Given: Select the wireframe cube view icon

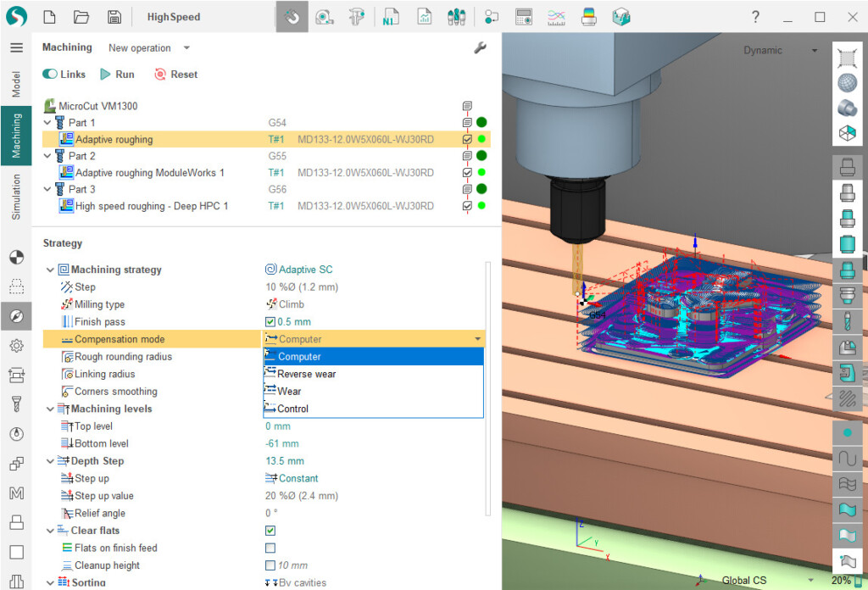Looking at the screenshot, I should tap(846, 132).
